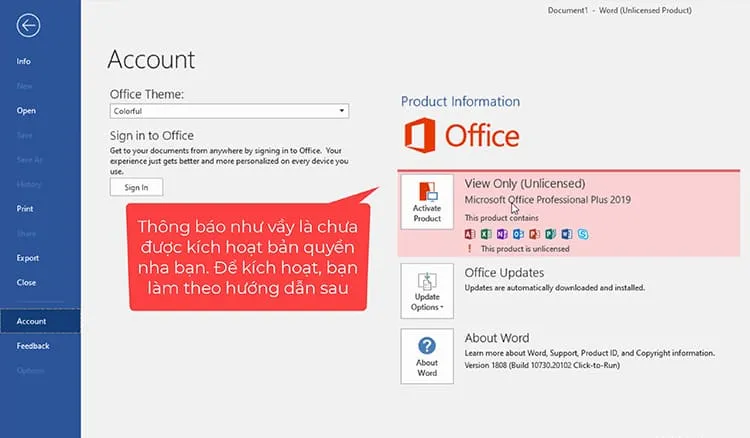The image size is (750, 438).
Task: Open the Feedback page
Action: click(x=33, y=345)
